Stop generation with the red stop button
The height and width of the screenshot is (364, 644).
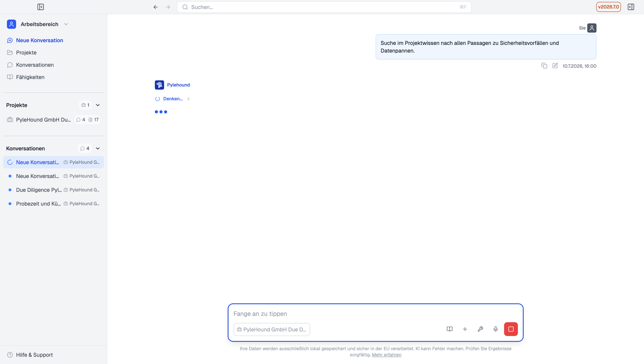511,329
